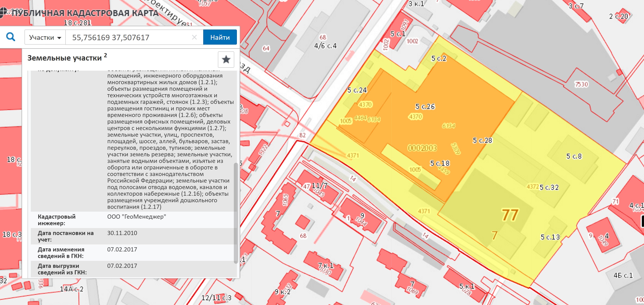This screenshot has height=305, width=644.
Task: Click the results panel vertical scrollbar
Action: (x=235, y=213)
